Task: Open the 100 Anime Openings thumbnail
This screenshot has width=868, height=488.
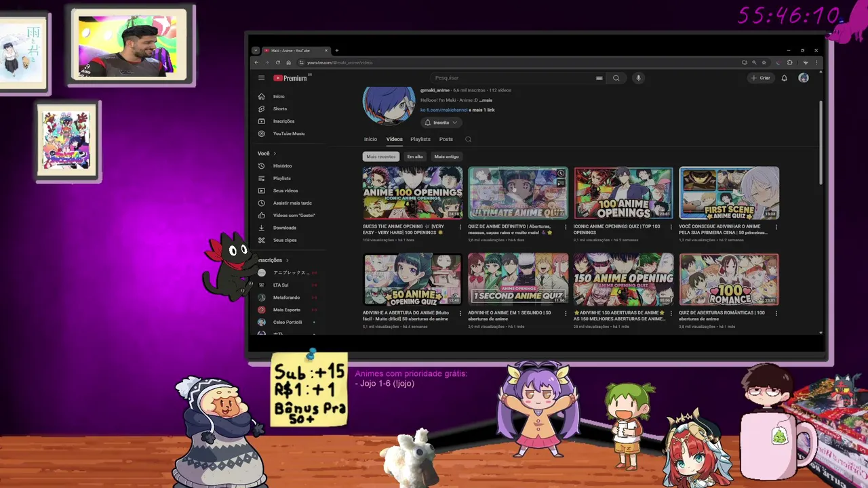Action: (x=623, y=193)
